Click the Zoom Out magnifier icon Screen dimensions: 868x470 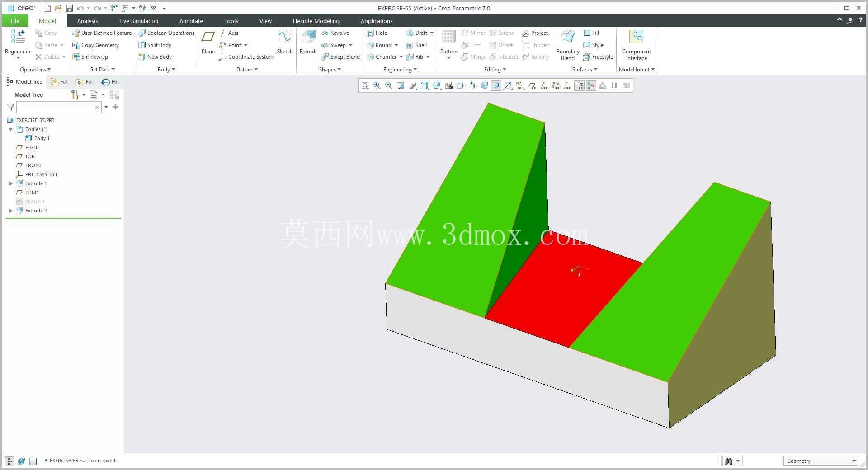pyautogui.click(x=388, y=85)
